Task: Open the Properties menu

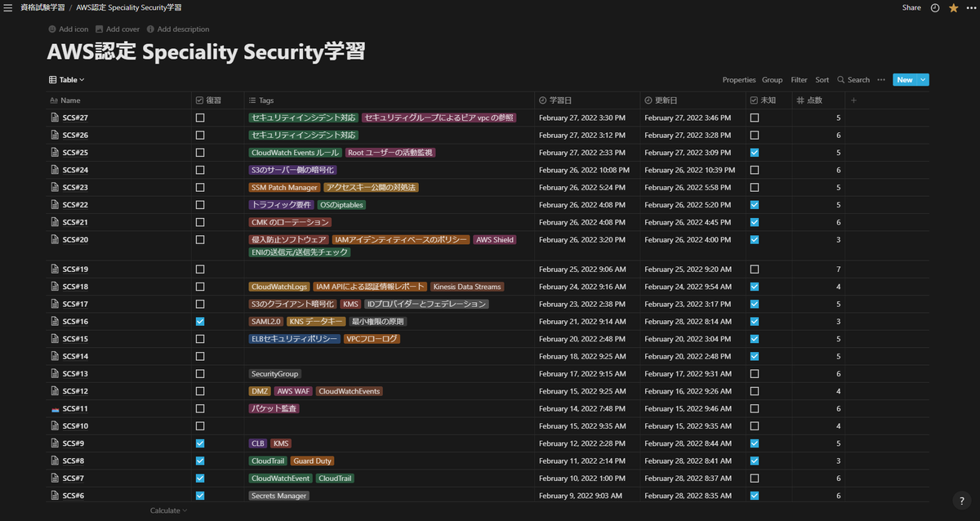Action: click(739, 80)
